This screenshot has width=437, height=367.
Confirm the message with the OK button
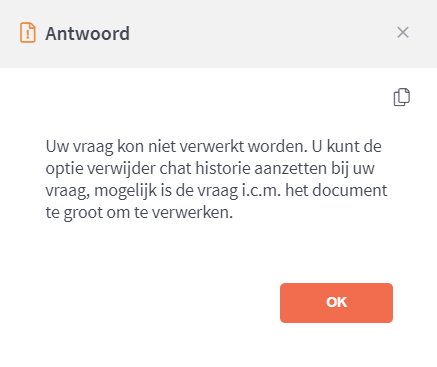click(336, 303)
